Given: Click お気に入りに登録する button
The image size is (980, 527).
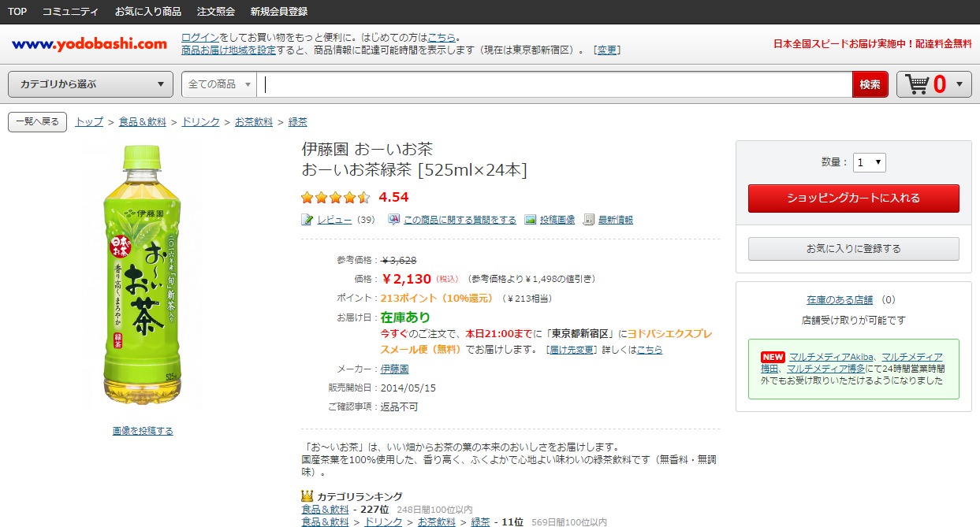Looking at the screenshot, I should click(x=854, y=249).
